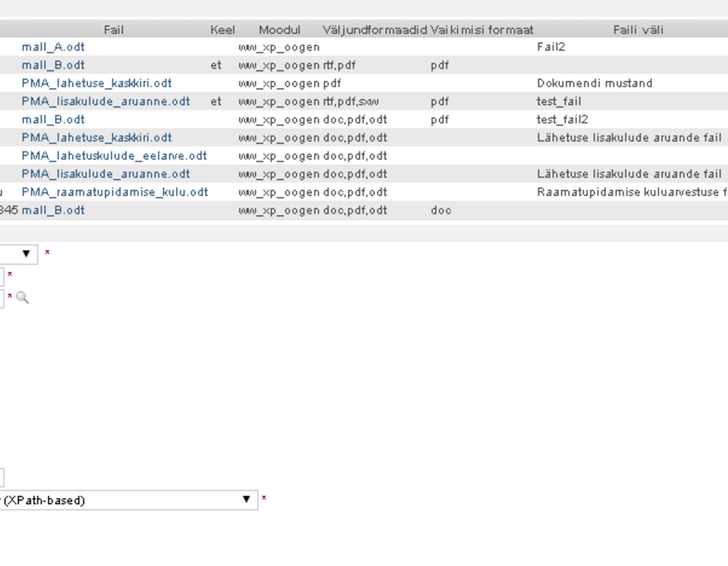Click the Keel column header
This screenshot has height=566, width=728.
(222, 30)
